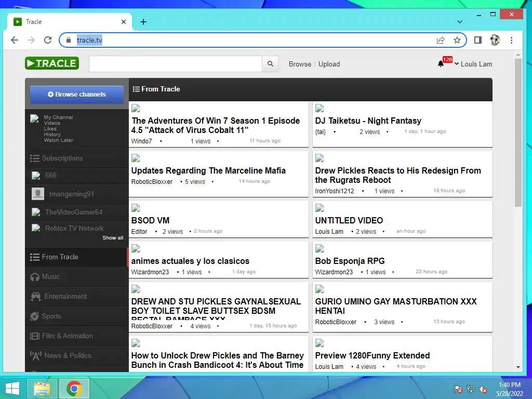Image resolution: width=532 pixels, height=399 pixels.
Task: Select the Film & Animation category
Action: [x=77, y=336]
